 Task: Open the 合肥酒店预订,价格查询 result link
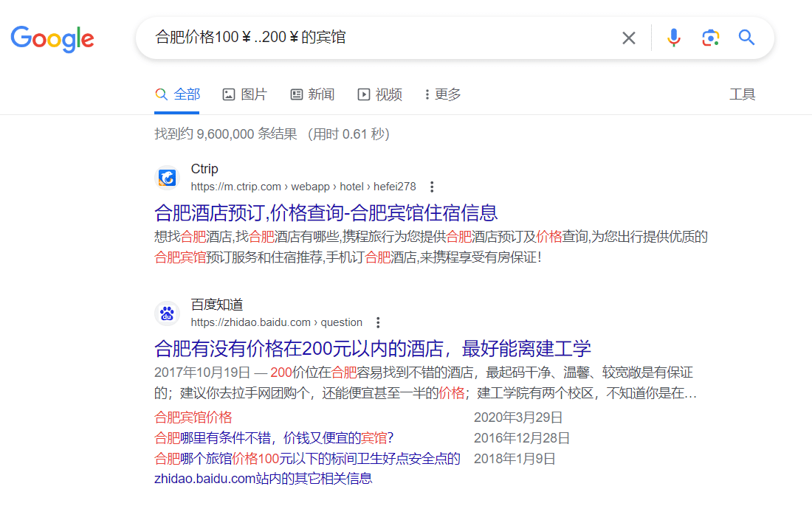click(326, 212)
